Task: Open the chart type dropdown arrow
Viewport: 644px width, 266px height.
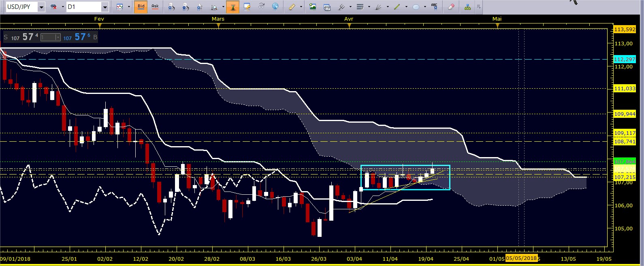Action: tap(129, 7)
